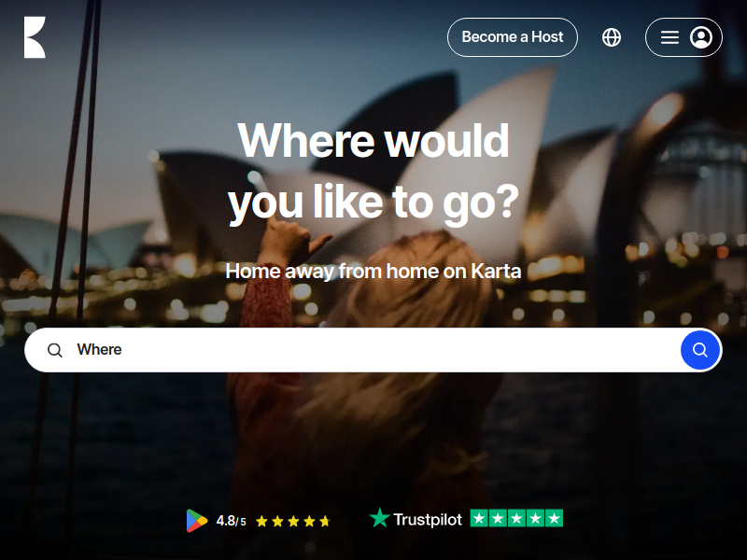Click the last green Trustpilot star box

coord(554,518)
